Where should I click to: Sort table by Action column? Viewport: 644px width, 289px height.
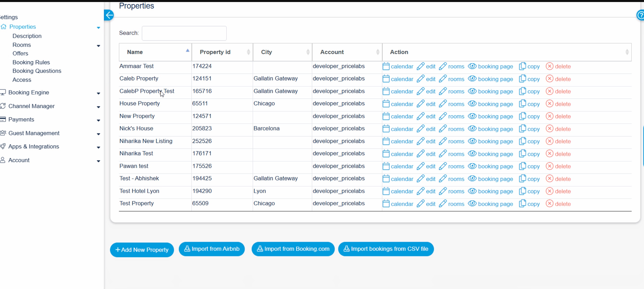(x=507, y=52)
